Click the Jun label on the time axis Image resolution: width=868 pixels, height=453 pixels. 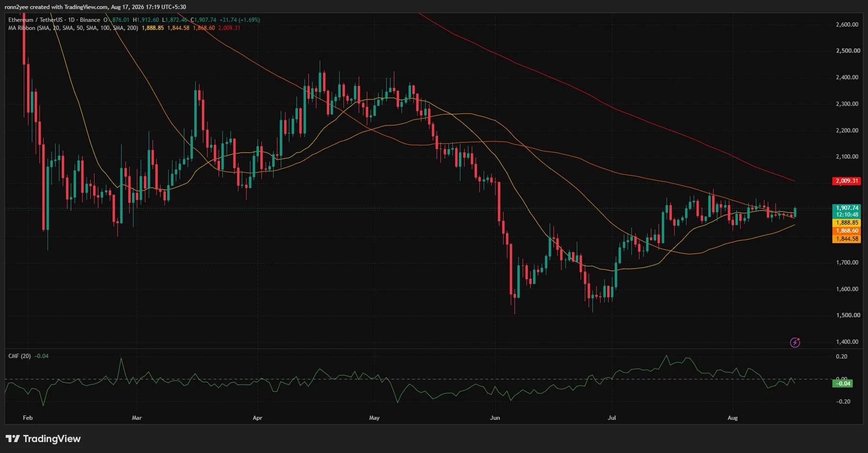pos(495,418)
